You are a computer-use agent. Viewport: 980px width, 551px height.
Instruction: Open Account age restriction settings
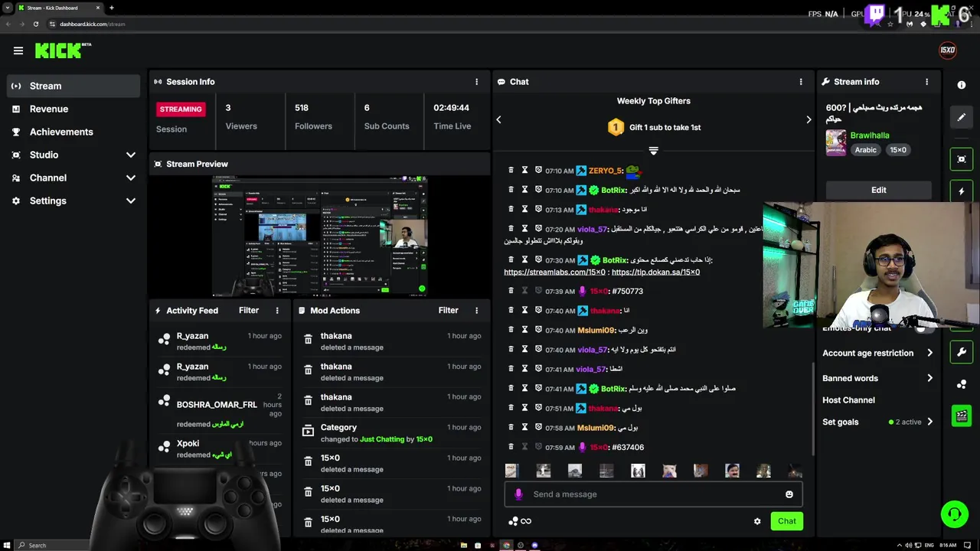pyautogui.click(x=877, y=353)
